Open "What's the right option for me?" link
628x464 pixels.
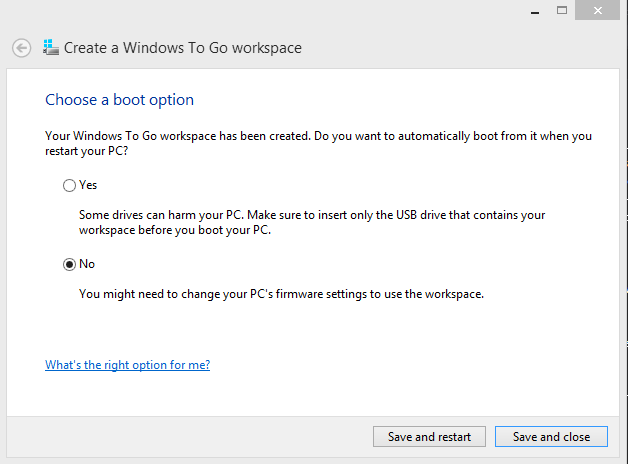tap(127, 365)
